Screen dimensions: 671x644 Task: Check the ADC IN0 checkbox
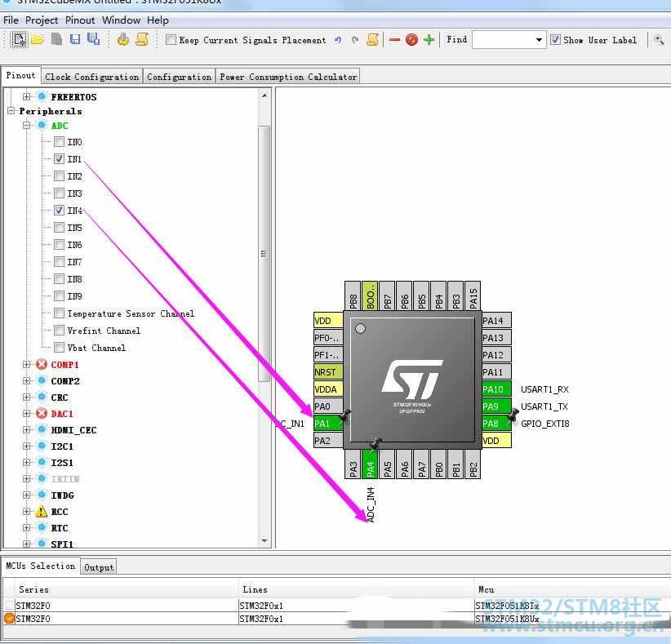59,142
